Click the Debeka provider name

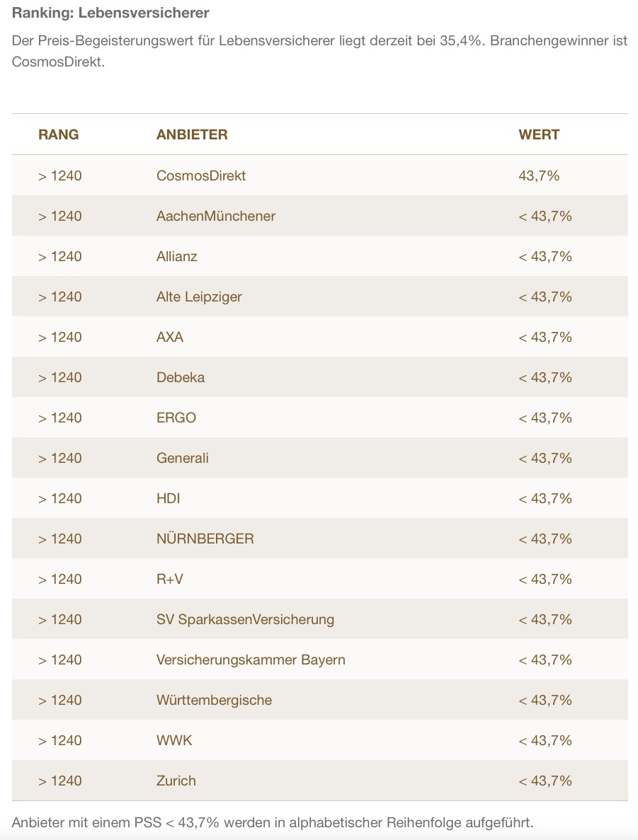click(181, 377)
